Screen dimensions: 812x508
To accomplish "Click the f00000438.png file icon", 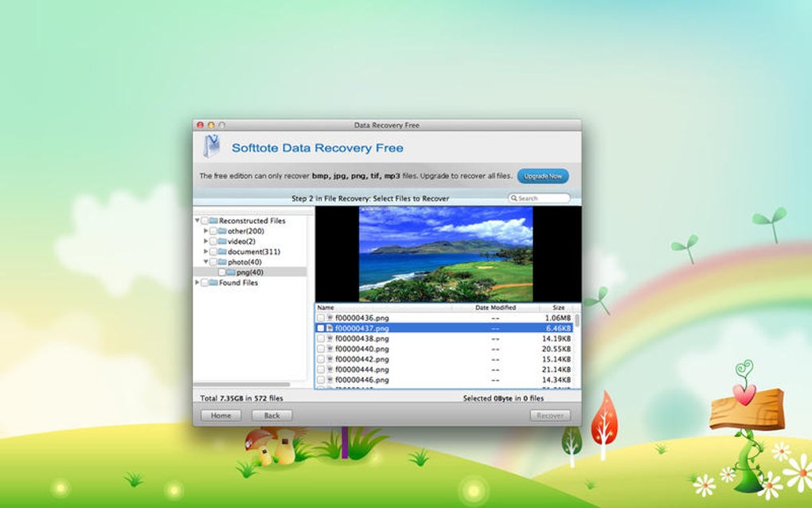I will [x=330, y=338].
